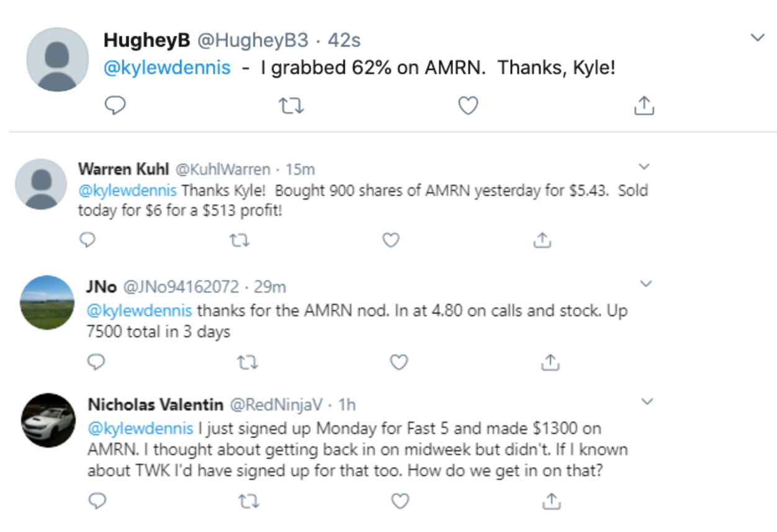777x532 pixels.
Task: Open more options chevron on Warren Kuhl's tweet
Action: tap(644, 167)
